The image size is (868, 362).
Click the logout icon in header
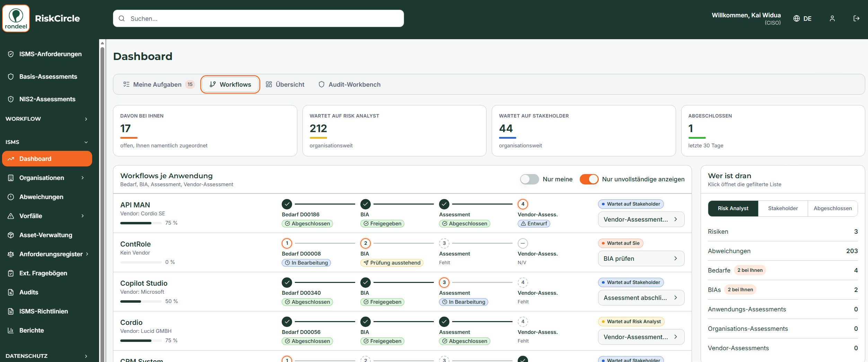856,19
